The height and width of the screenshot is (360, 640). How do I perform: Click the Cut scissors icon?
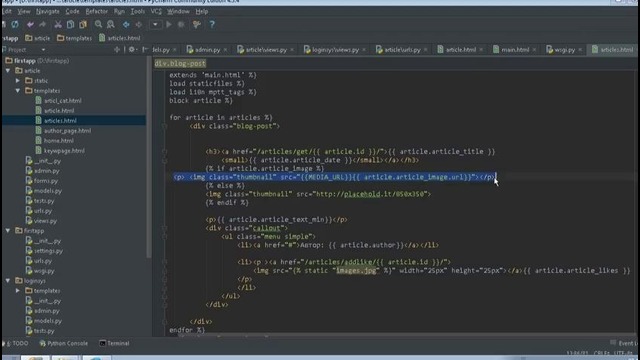point(58,24)
